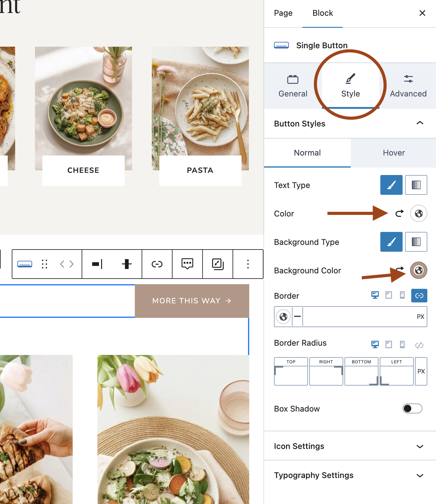Choose gradient for Background Type

pyautogui.click(x=416, y=242)
